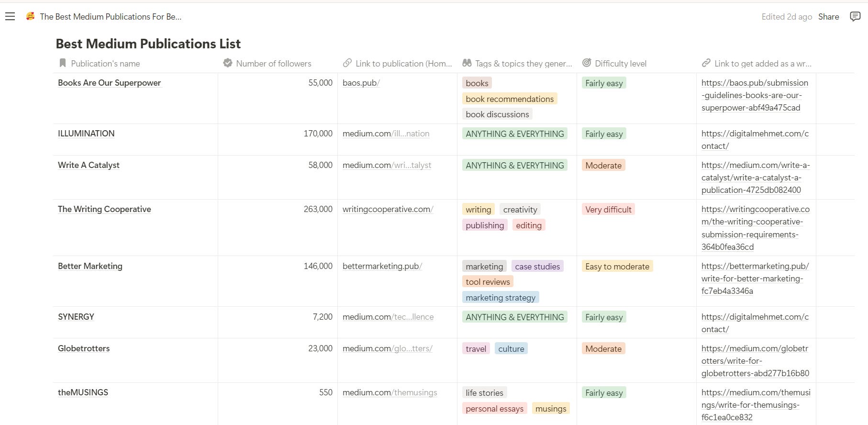This screenshot has height=425, width=868.
Task: Click the 'editing' tag
Action: [x=529, y=225]
